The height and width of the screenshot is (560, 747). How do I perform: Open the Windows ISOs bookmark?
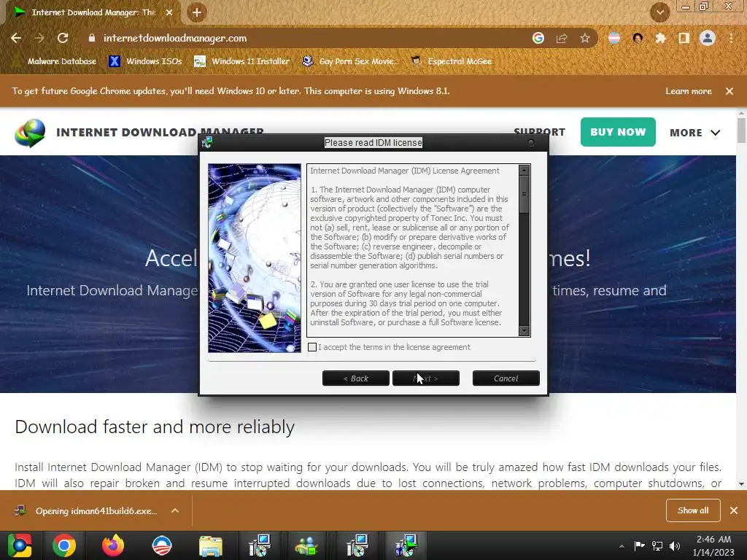[x=145, y=61]
